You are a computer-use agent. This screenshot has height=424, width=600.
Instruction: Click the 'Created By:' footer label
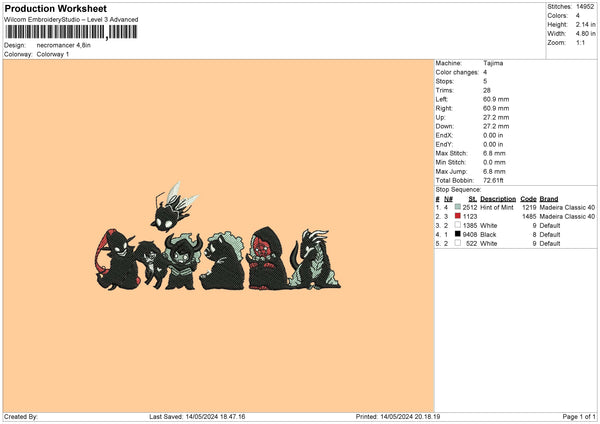pyautogui.click(x=21, y=416)
